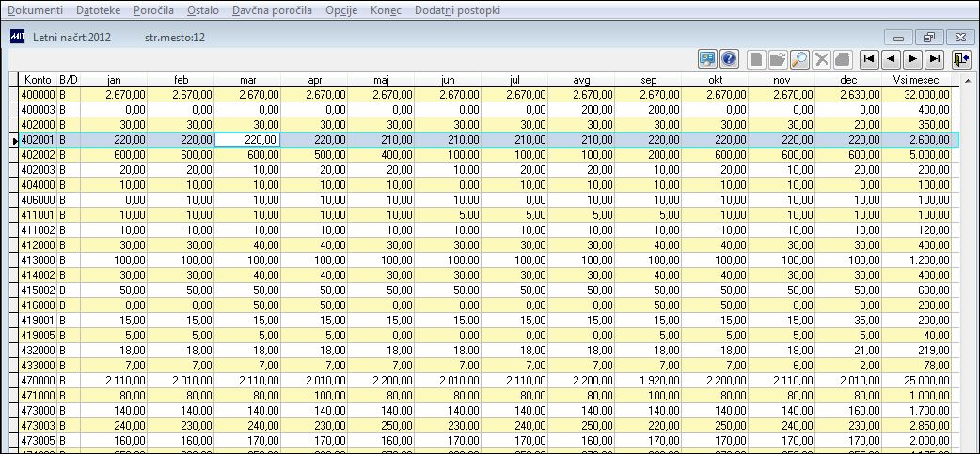The height and width of the screenshot is (454, 980).
Task: Jump to the first record
Action: (x=869, y=59)
